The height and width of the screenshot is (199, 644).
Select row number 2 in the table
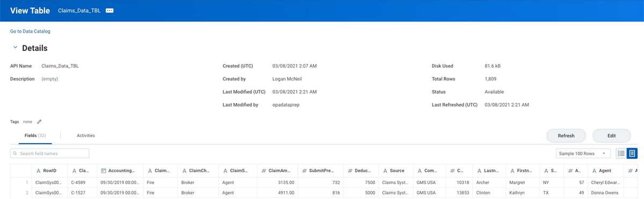pyautogui.click(x=26, y=193)
